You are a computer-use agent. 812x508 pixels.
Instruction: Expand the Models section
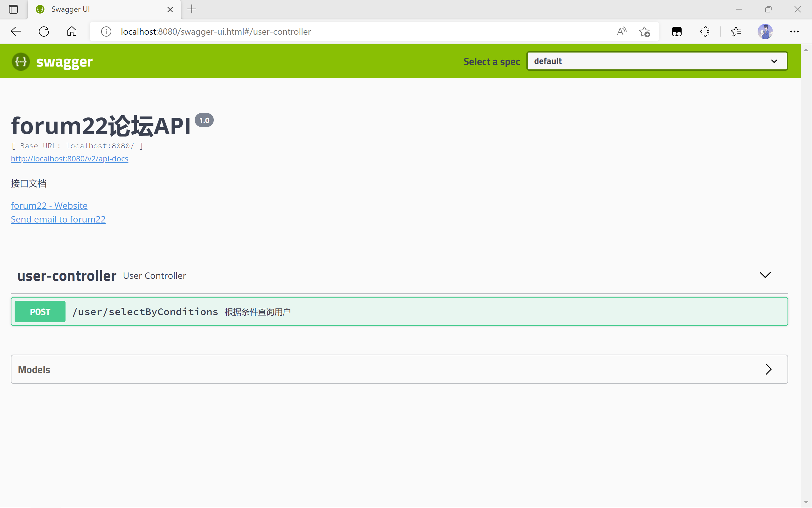click(768, 369)
